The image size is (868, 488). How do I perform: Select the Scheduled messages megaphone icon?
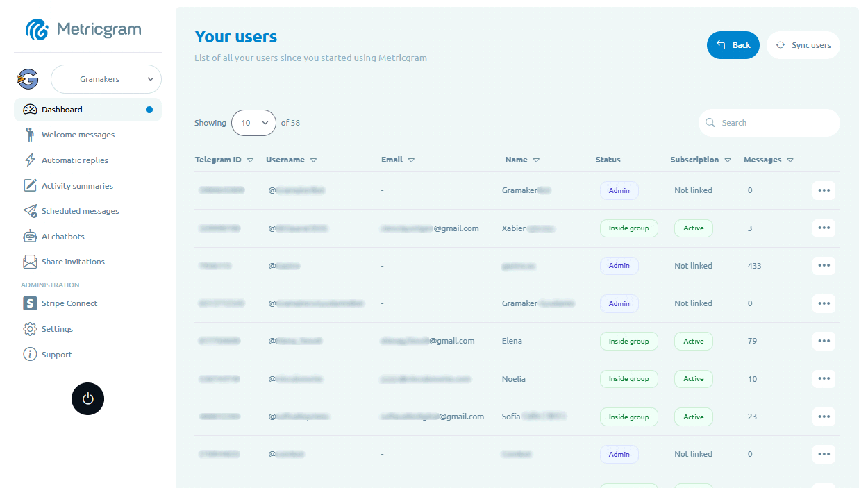click(29, 210)
